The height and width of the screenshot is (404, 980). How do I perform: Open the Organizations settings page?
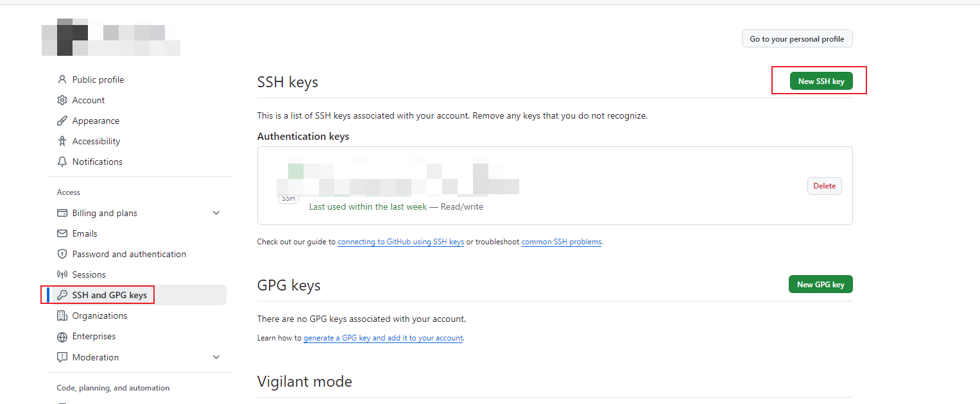[x=99, y=316]
